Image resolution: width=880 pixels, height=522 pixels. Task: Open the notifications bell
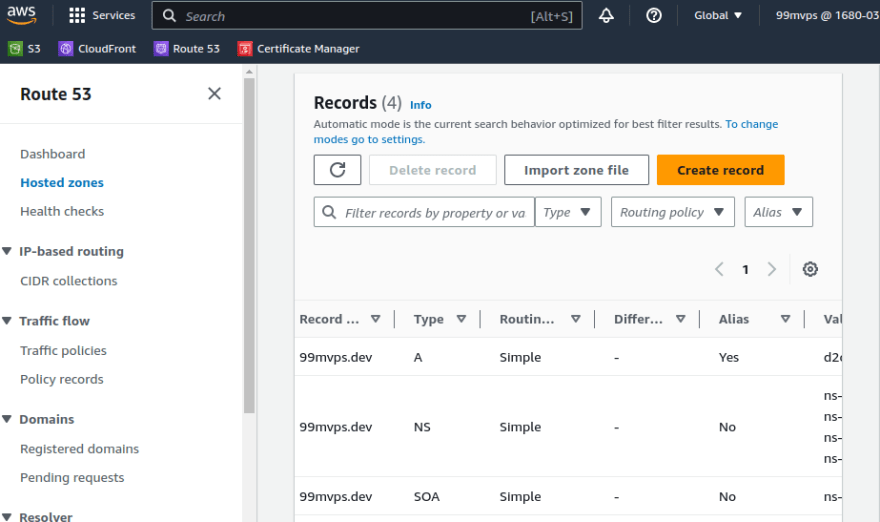point(606,15)
